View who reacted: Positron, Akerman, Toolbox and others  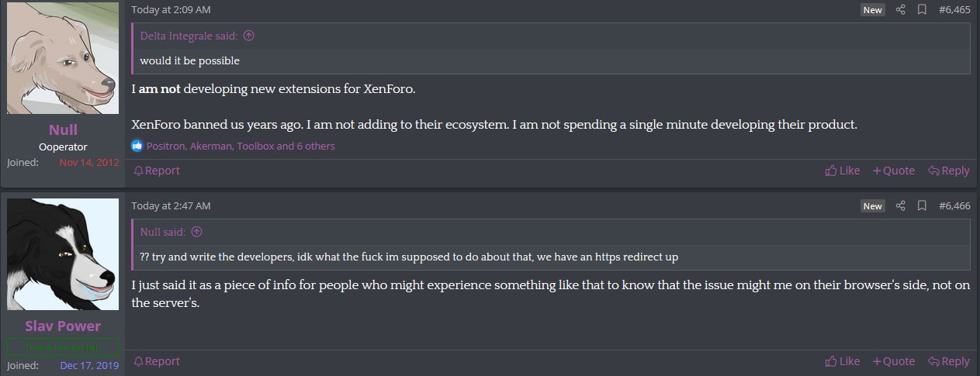pos(241,146)
